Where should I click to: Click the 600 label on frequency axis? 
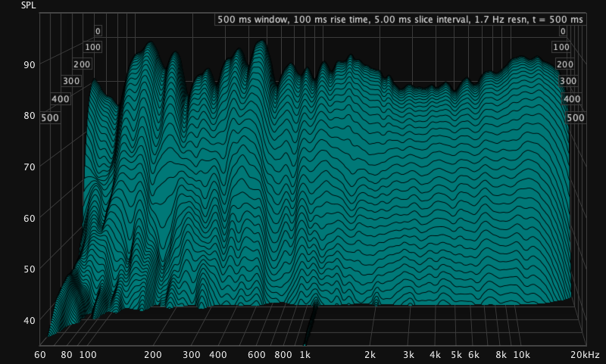click(257, 355)
